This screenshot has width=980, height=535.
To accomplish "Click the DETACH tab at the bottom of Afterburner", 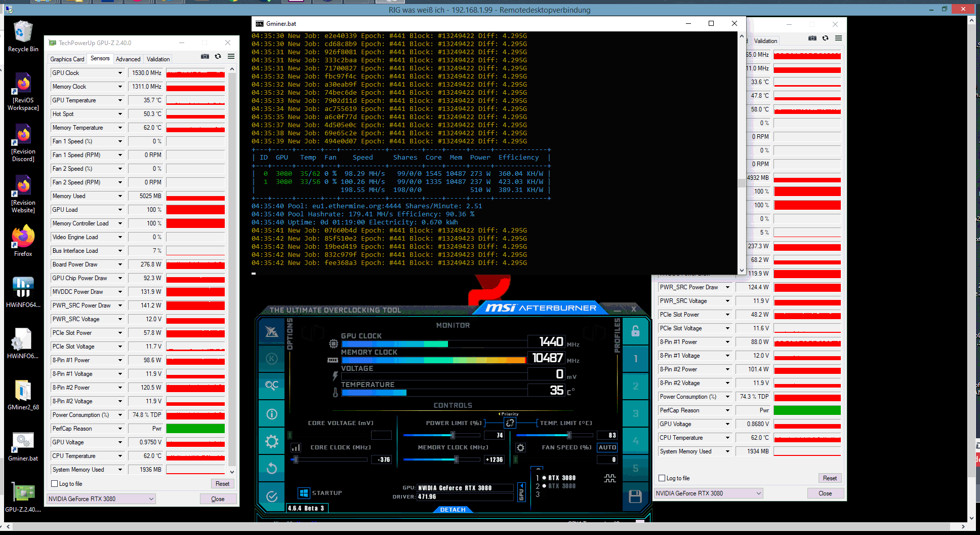I will pyautogui.click(x=453, y=510).
